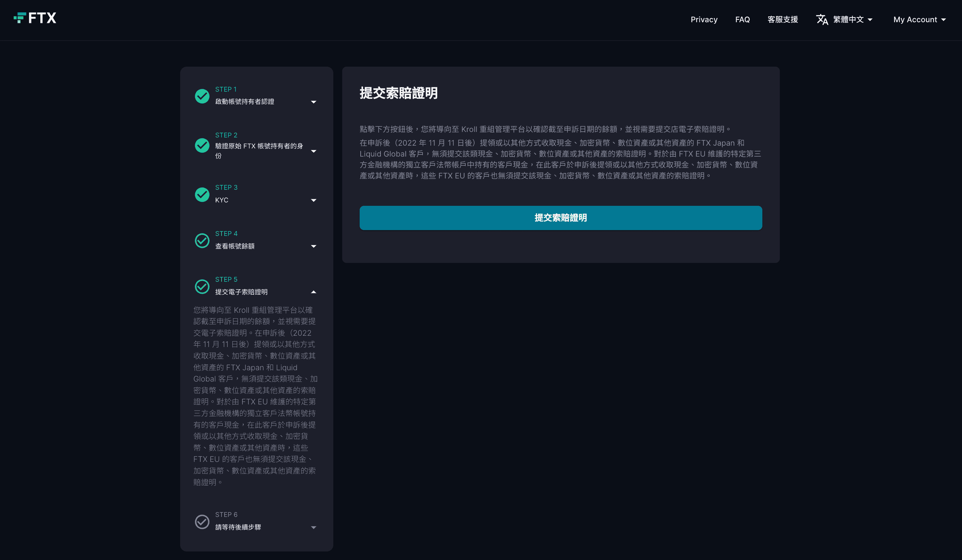962x560 pixels.
Task: Select STEP 4 label
Action: tap(226, 234)
